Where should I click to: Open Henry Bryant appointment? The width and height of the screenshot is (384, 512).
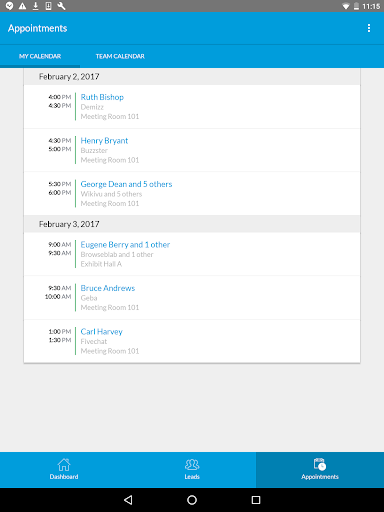pos(192,150)
